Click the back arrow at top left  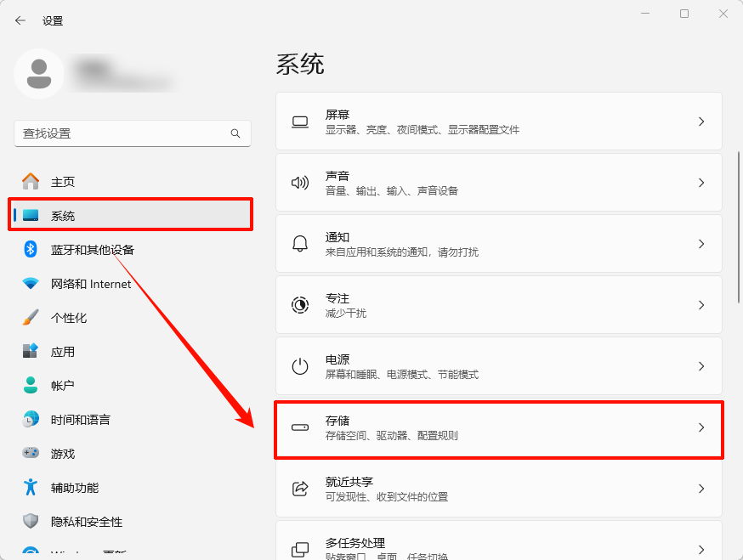pyautogui.click(x=20, y=20)
